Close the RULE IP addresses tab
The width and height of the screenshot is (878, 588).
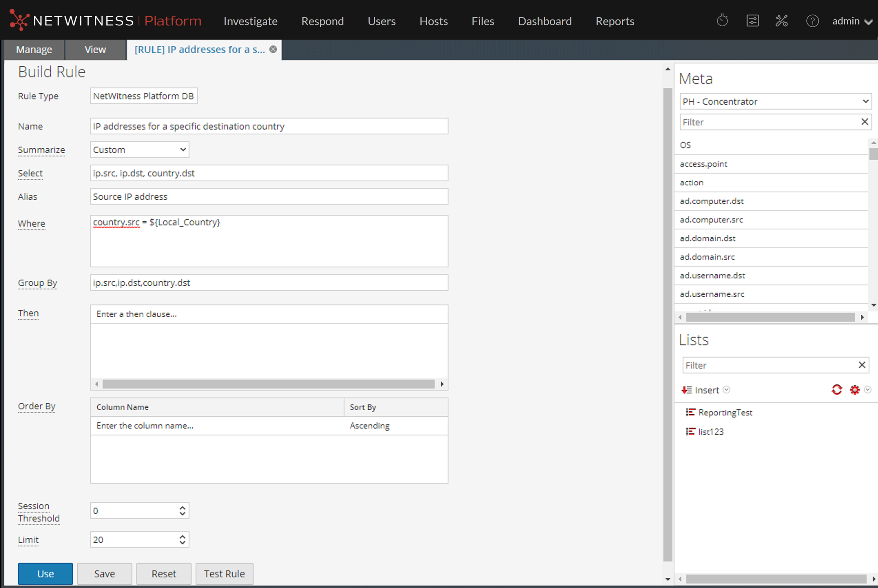pos(273,49)
